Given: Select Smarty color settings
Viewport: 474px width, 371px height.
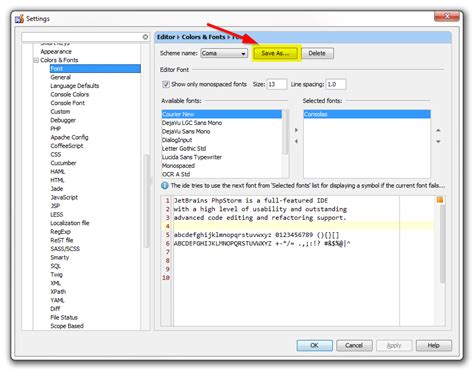Looking at the screenshot, I should click(60, 257).
